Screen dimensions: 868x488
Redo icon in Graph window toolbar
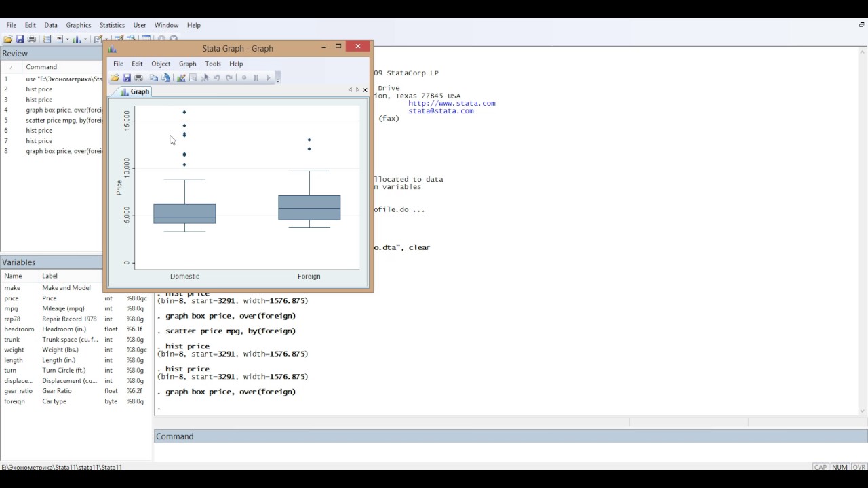[229, 77]
